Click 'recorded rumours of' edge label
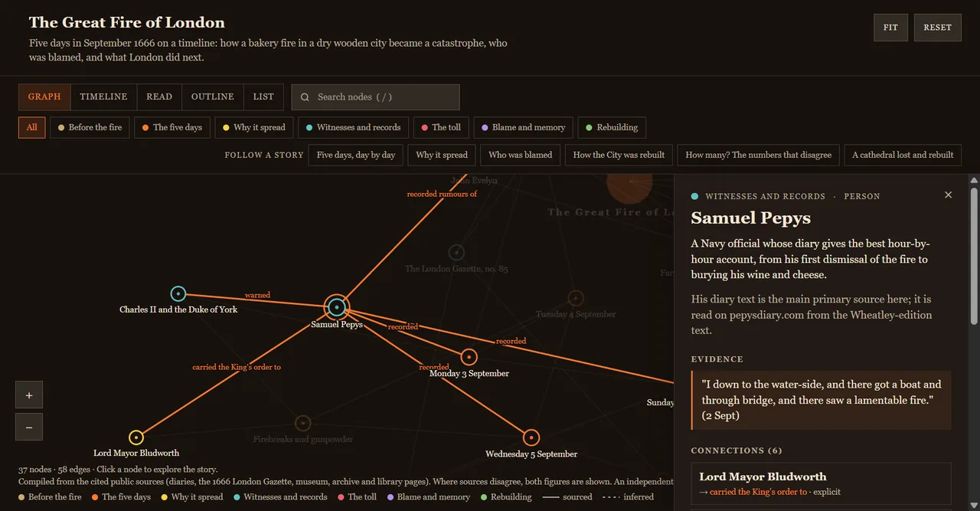 tap(442, 194)
